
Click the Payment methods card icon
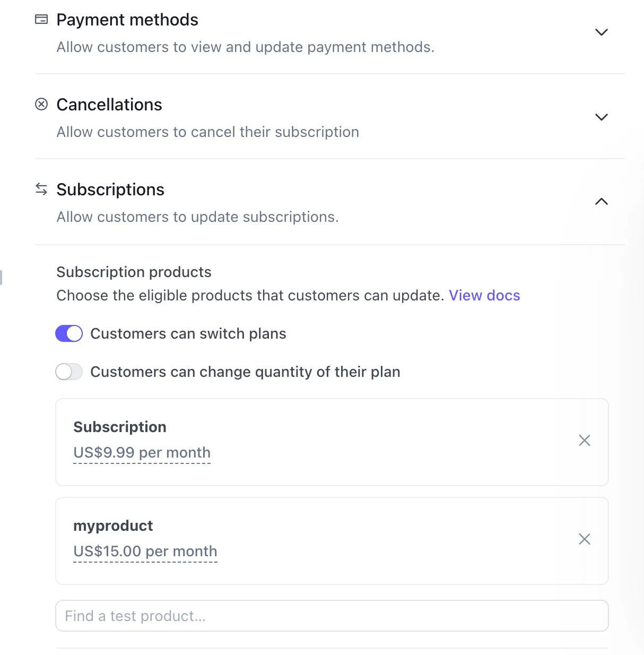click(41, 20)
